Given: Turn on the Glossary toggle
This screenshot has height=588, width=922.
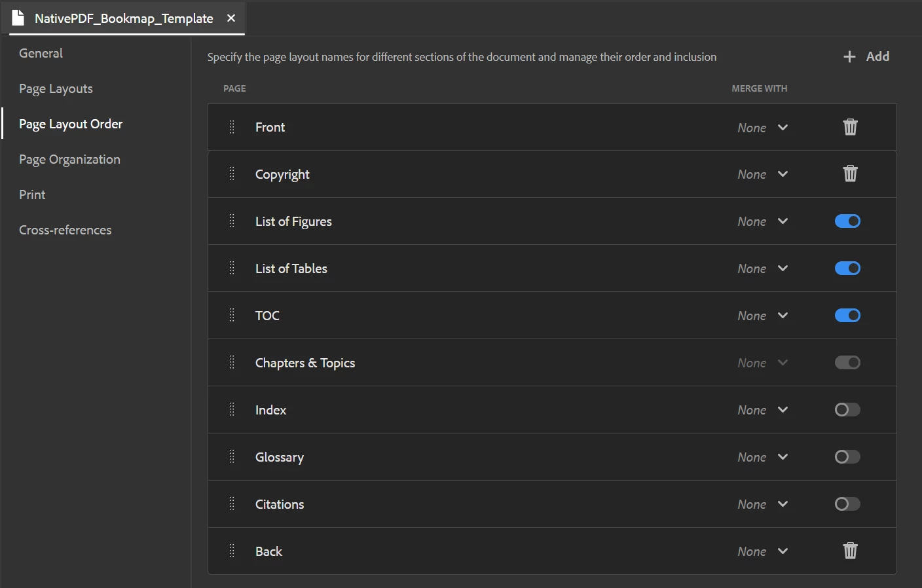Looking at the screenshot, I should [847, 457].
